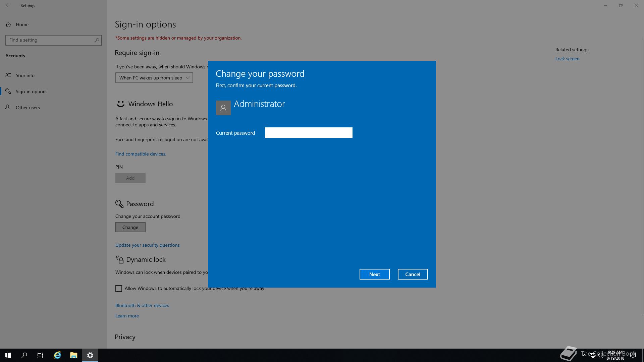This screenshot has height=362, width=644.
Task: Cancel the Change your password dialog
Action: pyautogui.click(x=413, y=274)
